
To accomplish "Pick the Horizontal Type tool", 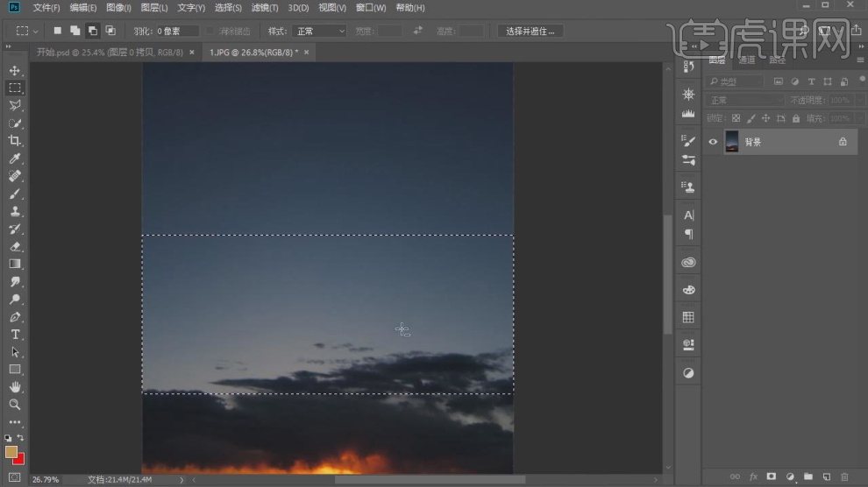I will tap(15, 335).
